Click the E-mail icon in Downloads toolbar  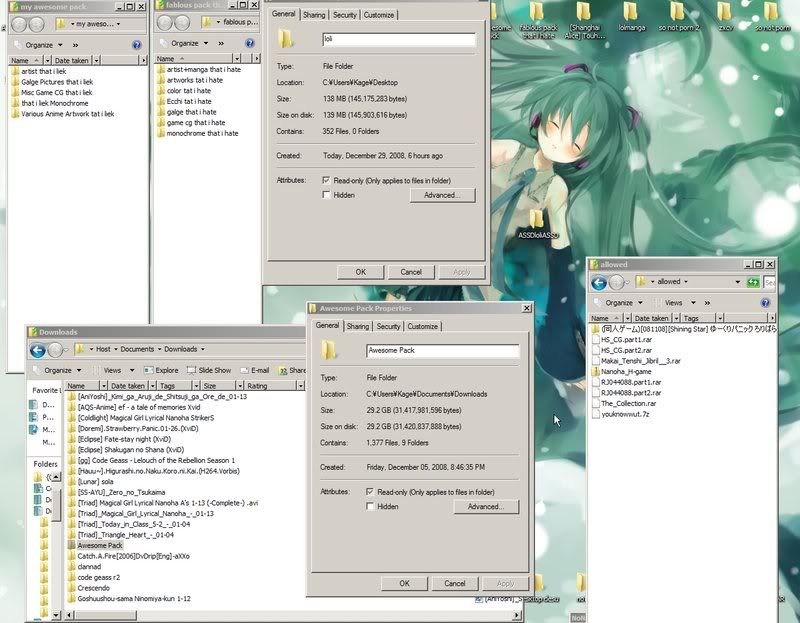coord(253,370)
